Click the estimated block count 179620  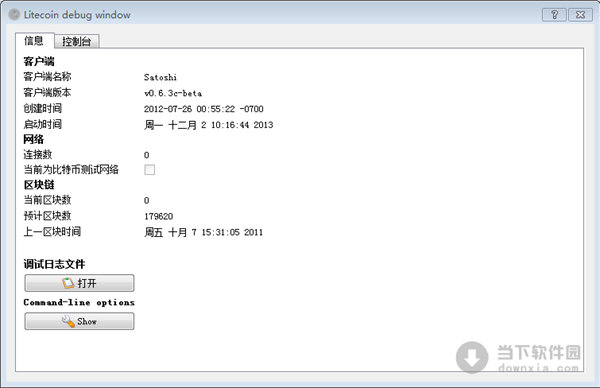[158, 216]
